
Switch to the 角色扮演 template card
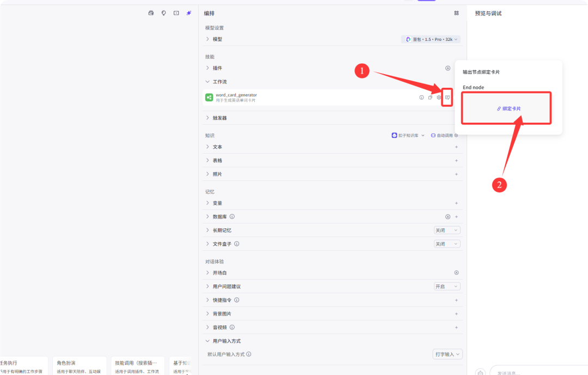coord(79,365)
